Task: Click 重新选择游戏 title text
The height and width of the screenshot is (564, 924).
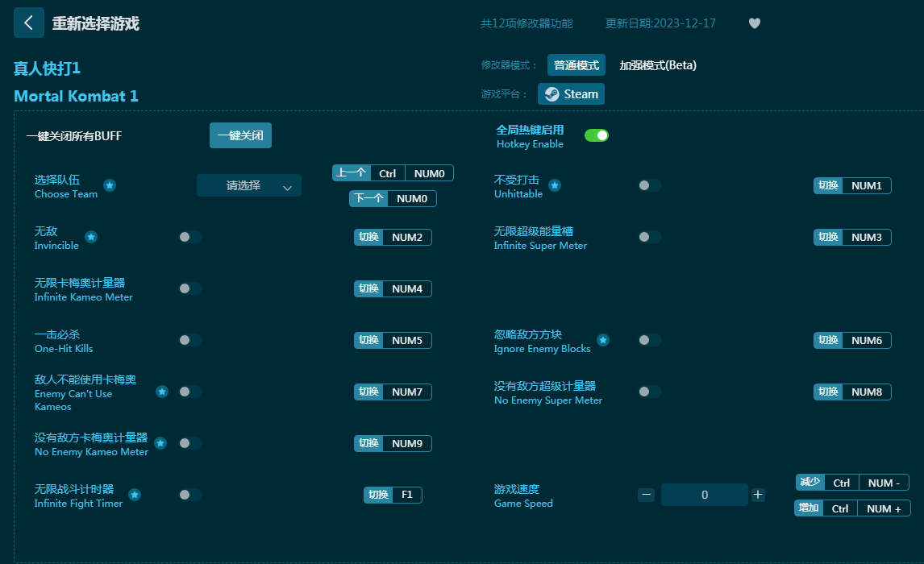Action: [95, 23]
